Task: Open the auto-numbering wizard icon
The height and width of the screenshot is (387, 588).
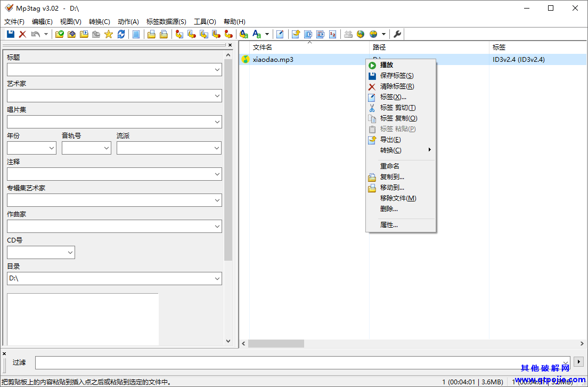Action: coord(333,34)
